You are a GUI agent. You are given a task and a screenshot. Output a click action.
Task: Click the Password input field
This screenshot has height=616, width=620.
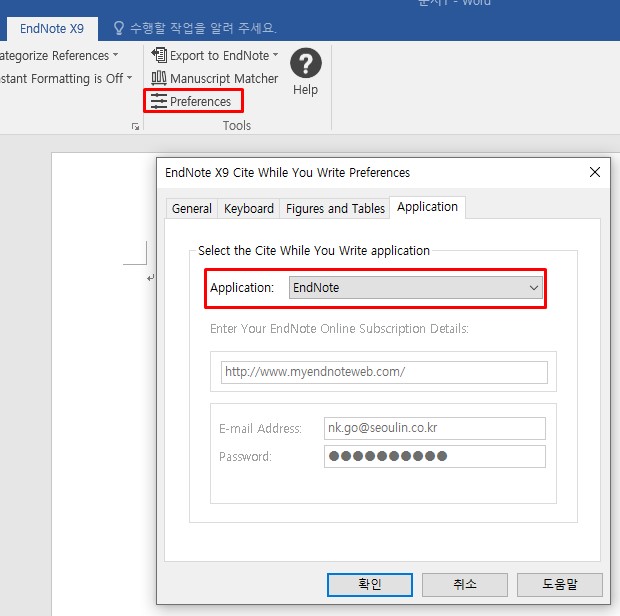pos(435,456)
